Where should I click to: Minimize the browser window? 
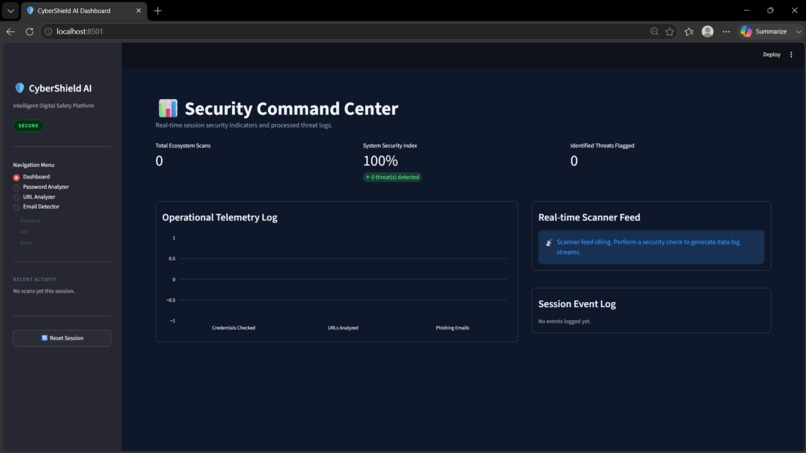[746, 10]
